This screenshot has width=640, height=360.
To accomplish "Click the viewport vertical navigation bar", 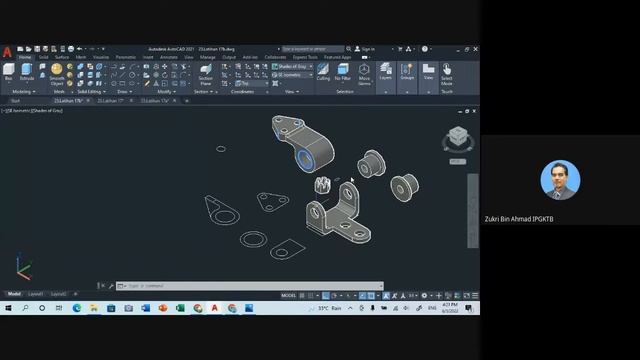I will tap(473, 211).
